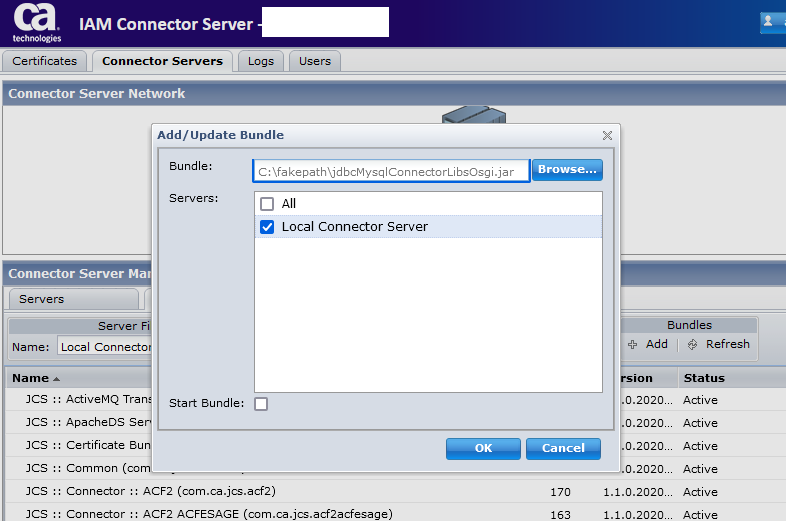786x521 pixels.
Task: Click the connector server network node icon
Action: point(474,114)
